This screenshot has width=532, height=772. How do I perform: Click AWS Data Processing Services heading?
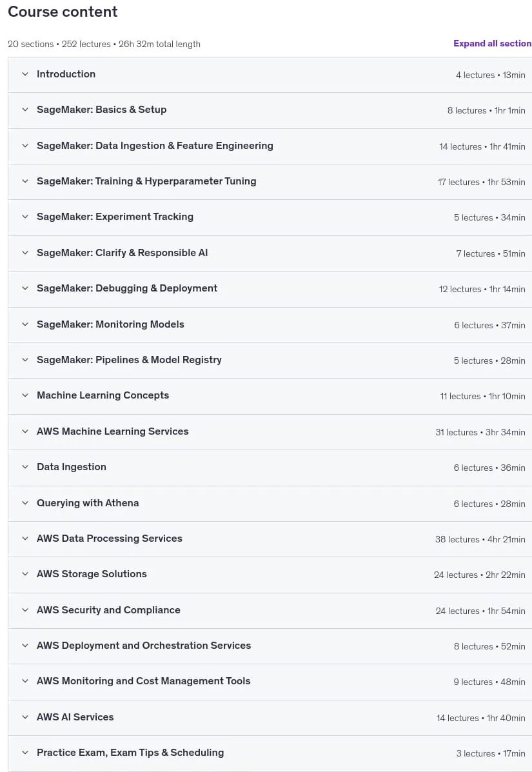coord(109,538)
